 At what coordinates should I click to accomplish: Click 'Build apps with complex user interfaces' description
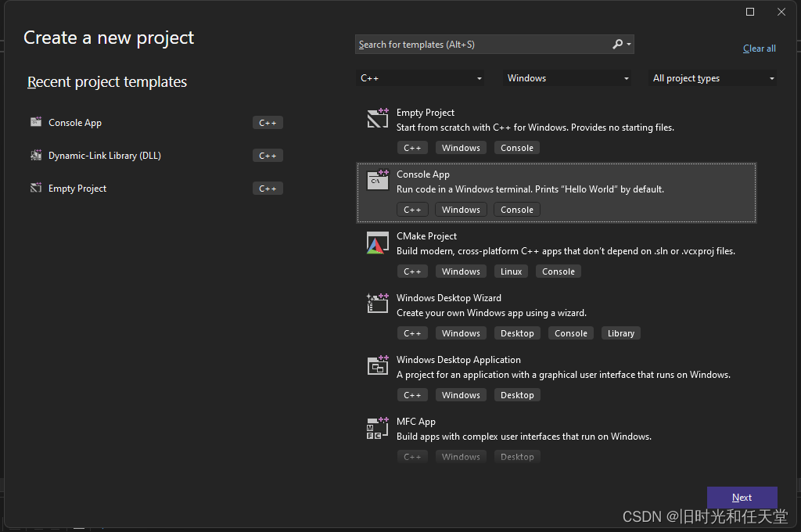[523, 437]
